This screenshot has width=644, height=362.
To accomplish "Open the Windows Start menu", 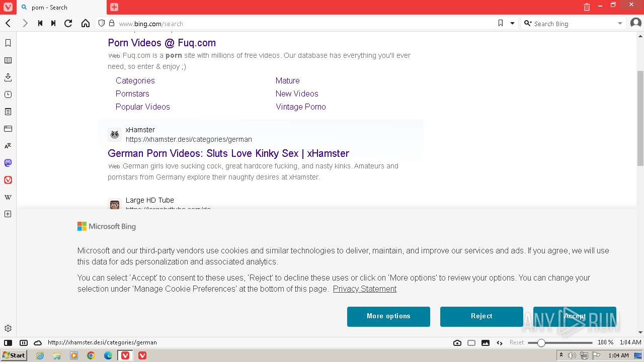I will [14, 355].
